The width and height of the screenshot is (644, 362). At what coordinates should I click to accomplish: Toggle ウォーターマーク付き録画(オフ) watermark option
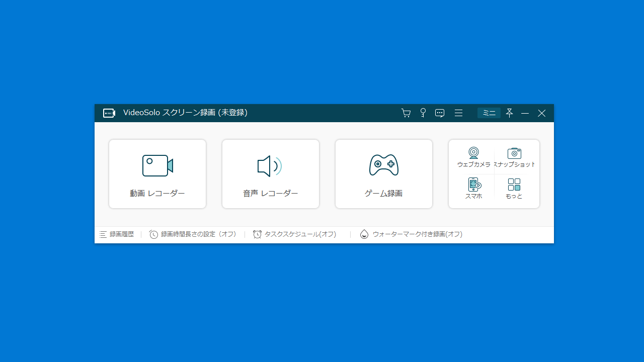(411, 234)
